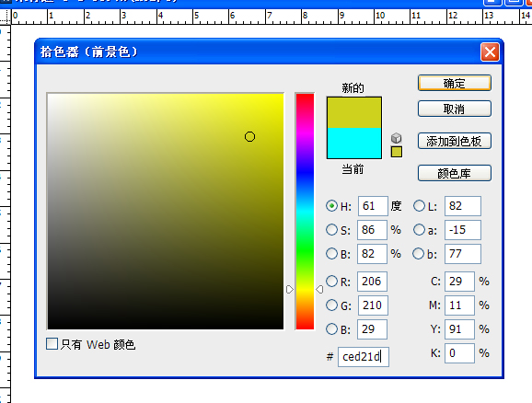The width and height of the screenshot is (532, 403).
Task: Enable the 只有 Web 颜色 checkbox
Action: tap(52, 343)
